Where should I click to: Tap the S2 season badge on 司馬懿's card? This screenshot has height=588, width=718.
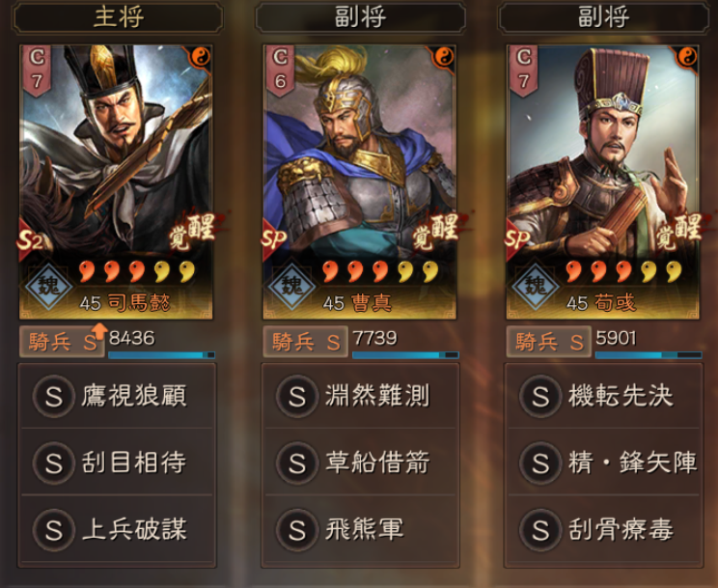point(30,240)
